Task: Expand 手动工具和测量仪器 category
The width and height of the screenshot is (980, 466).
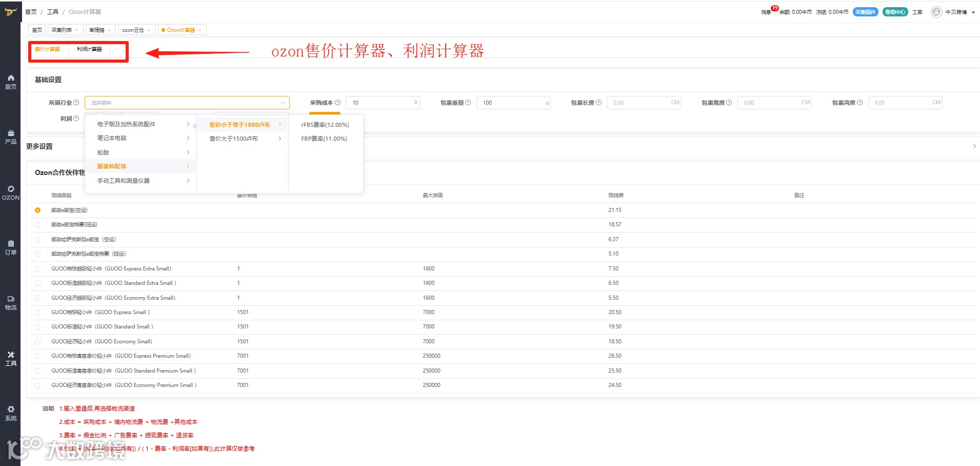Action: [x=141, y=181]
